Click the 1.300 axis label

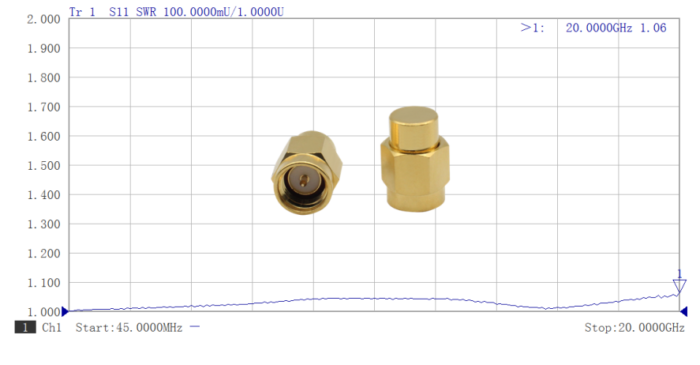point(43,224)
